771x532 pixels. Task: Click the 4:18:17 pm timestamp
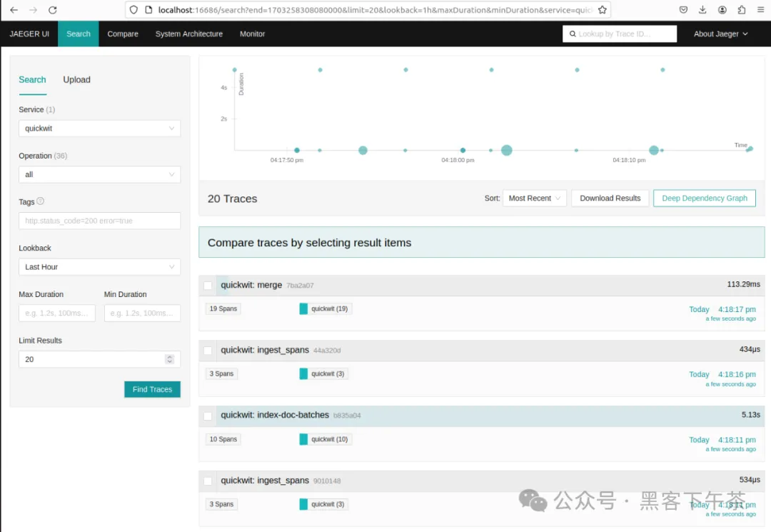(x=737, y=309)
